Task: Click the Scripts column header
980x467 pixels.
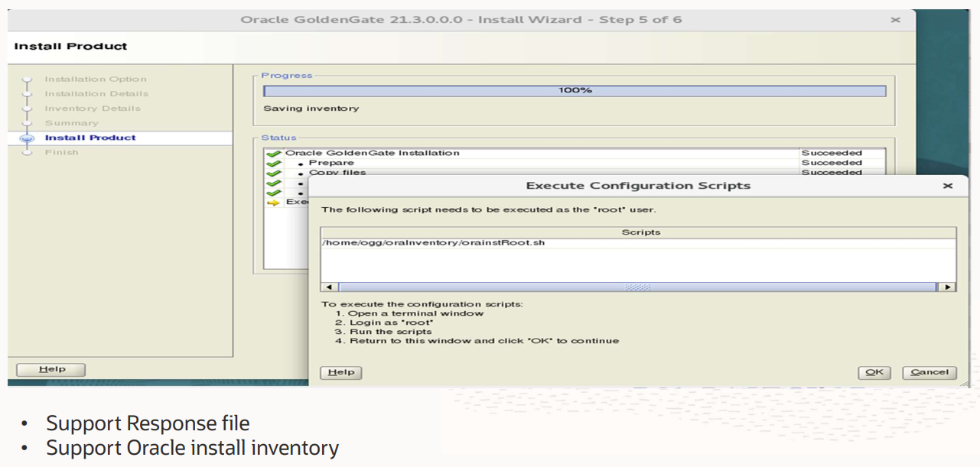Action: pos(638,232)
